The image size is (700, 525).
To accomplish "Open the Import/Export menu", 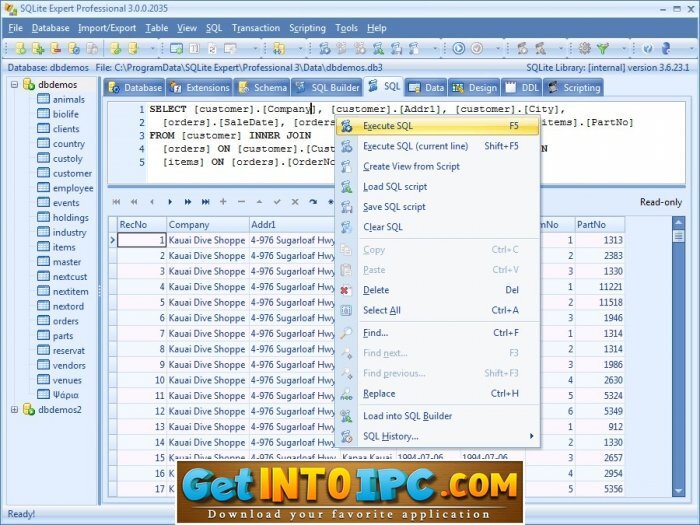I will tap(107, 28).
